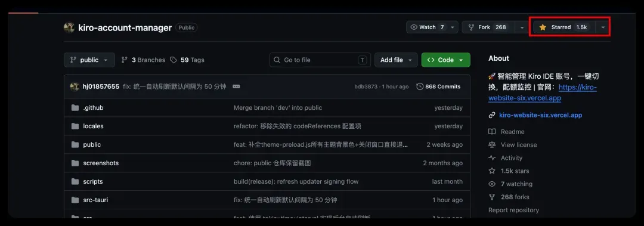This screenshot has height=226, width=644.
Task: Focus the Go to file search field
Action: [x=320, y=60]
